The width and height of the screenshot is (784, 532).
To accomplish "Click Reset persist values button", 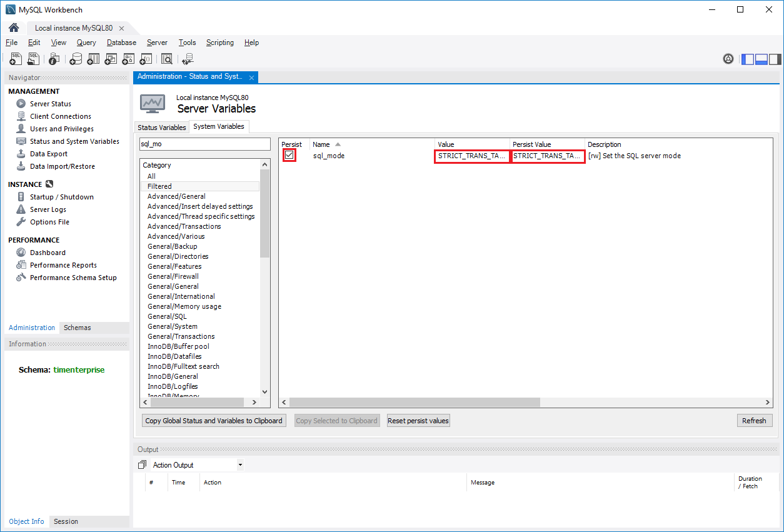I will pyautogui.click(x=418, y=421).
